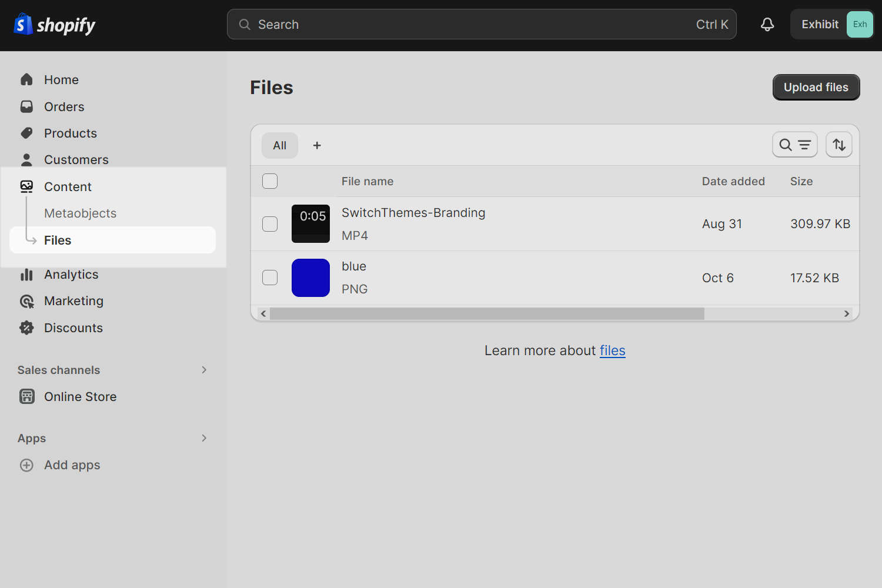Viewport: 882px width, 588px height.
Task: Click the Upload files button
Action: tap(816, 87)
